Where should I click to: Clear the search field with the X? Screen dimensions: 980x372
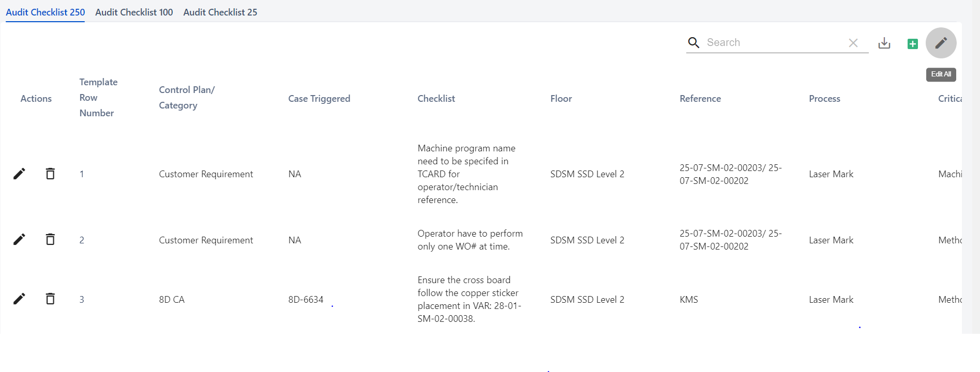[853, 43]
